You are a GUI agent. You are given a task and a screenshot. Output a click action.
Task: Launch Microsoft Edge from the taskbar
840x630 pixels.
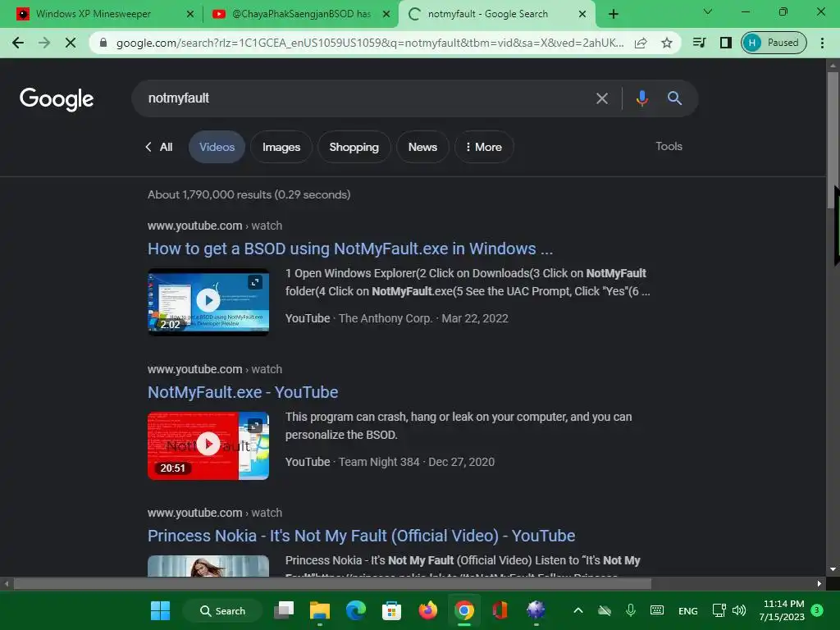[356, 610]
